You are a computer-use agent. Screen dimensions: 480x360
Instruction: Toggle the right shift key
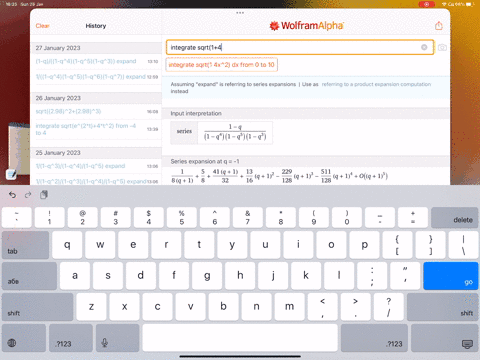point(442,307)
